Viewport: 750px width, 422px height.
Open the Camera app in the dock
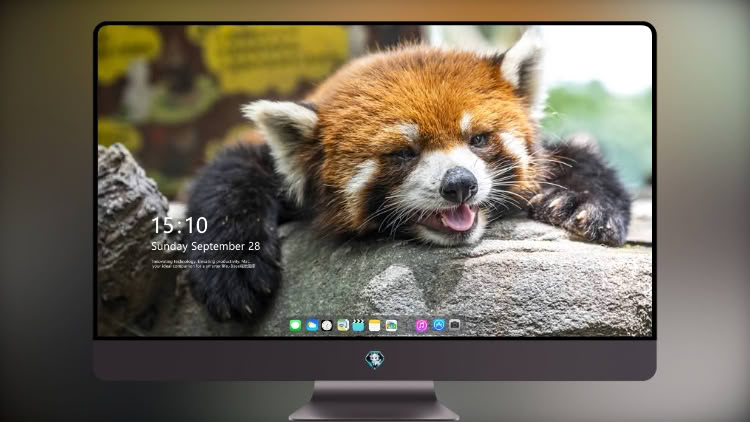(x=454, y=325)
